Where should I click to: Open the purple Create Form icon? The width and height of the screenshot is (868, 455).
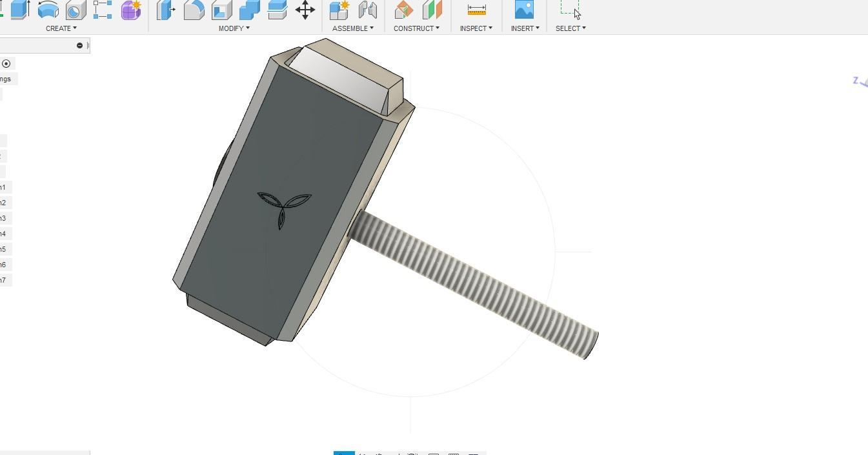131,10
